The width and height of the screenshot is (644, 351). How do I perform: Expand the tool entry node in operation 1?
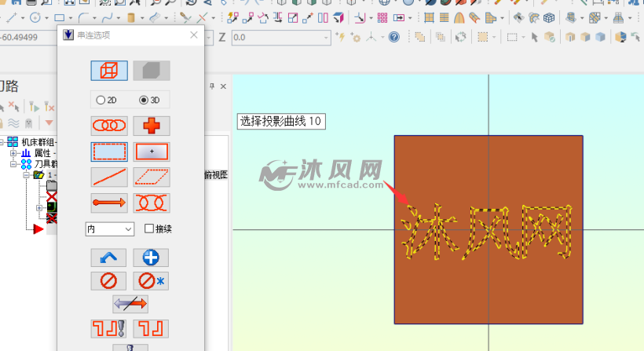tap(39, 208)
